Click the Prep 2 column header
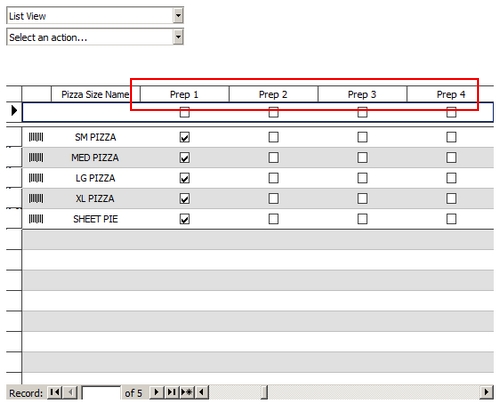This screenshot has height=404, width=500. tap(273, 94)
